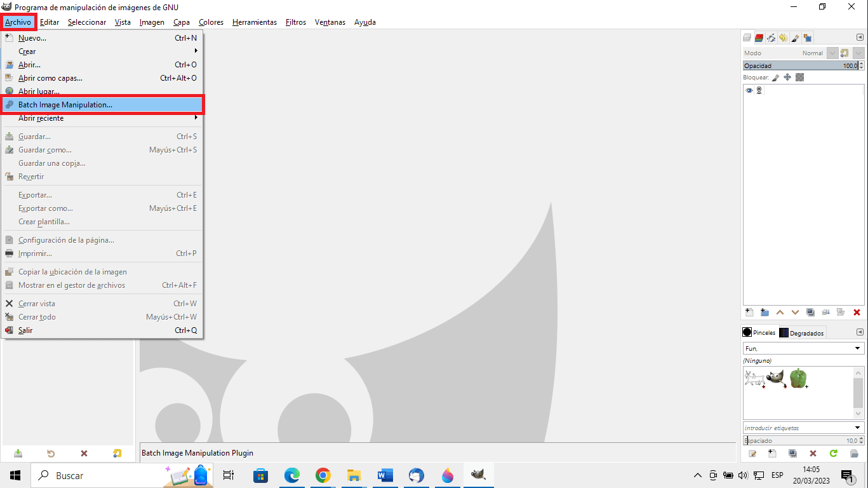
Task: Open the Colores menu
Action: 211,22
